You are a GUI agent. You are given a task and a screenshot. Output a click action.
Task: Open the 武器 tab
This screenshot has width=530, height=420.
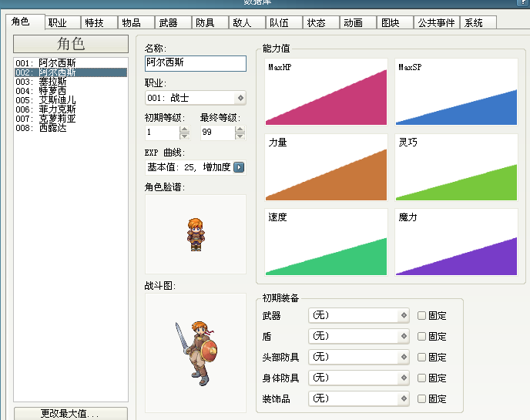[x=173, y=22]
